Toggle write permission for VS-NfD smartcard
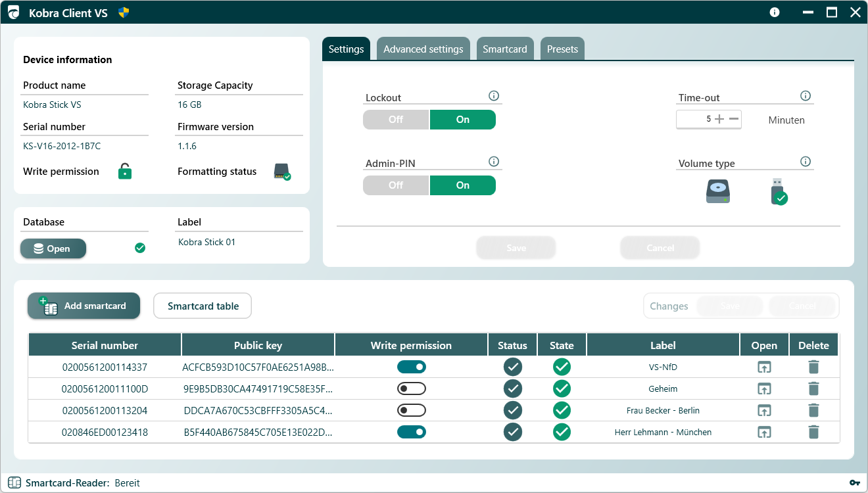The width and height of the screenshot is (868, 493). (x=411, y=367)
